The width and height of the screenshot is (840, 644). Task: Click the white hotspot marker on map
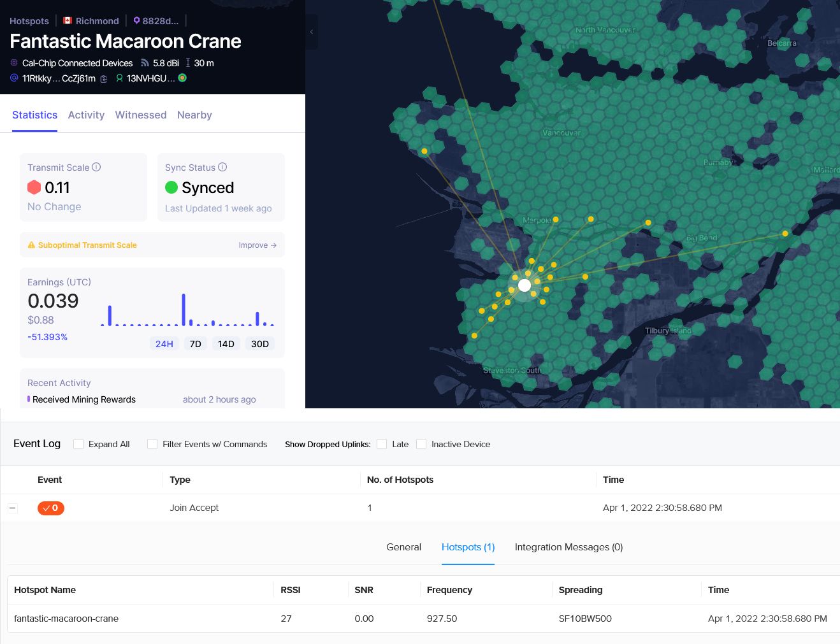pos(525,285)
